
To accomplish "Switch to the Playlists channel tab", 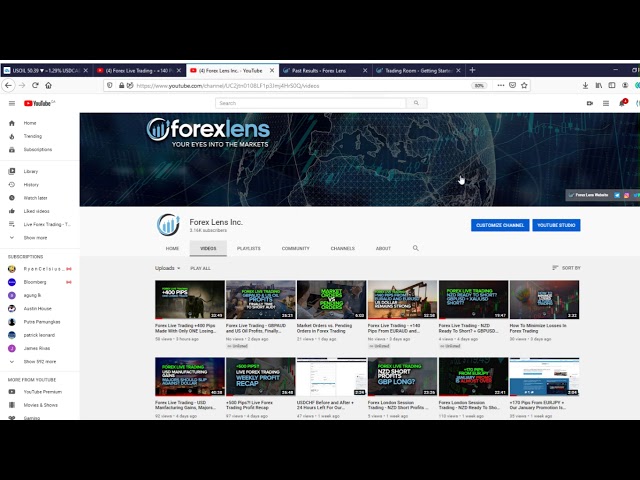I will [x=248, y=248].
